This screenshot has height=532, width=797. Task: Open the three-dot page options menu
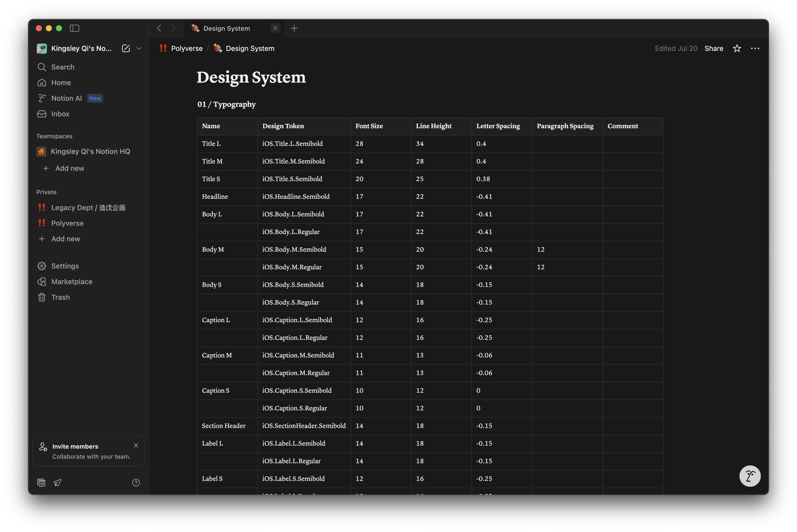[755, 49]
